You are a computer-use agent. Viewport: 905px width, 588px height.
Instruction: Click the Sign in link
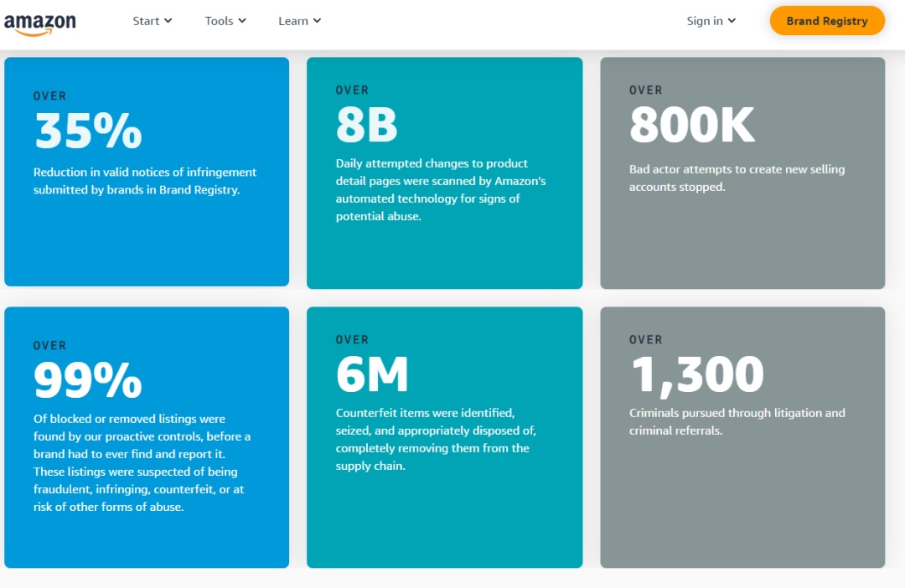[705, 21]
